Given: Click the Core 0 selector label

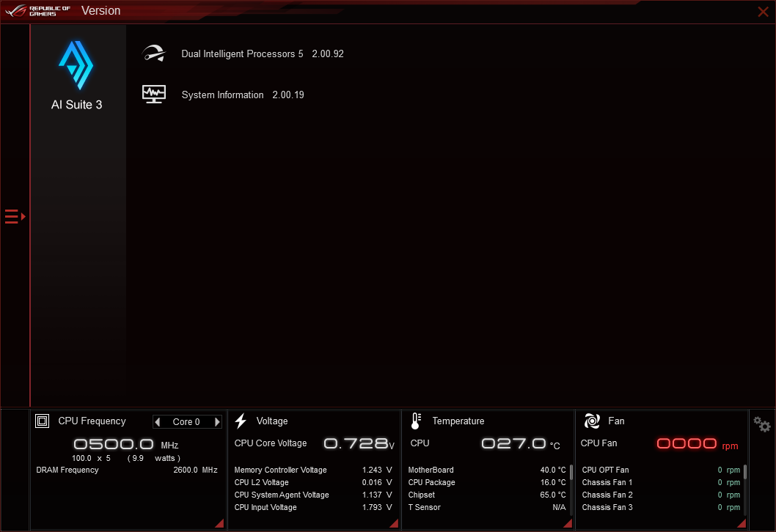Looking at the screenshot, I should pos(186,422).
